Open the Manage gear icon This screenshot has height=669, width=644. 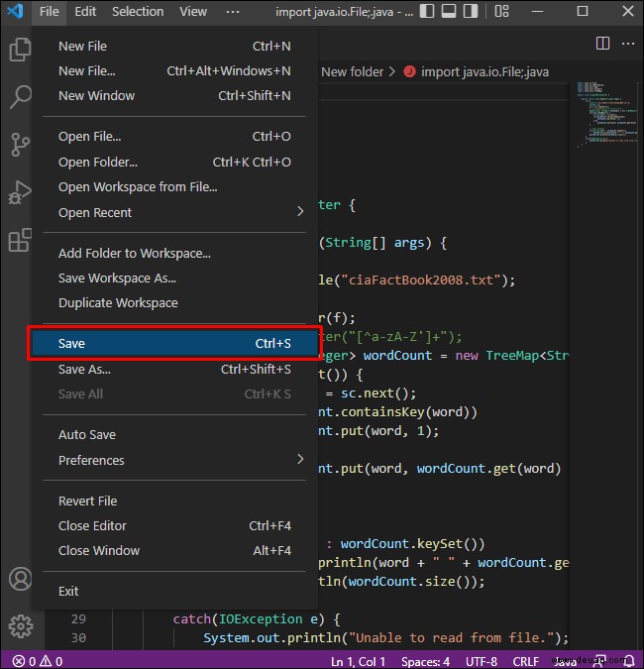pyautogui.click(x=20, y=626)
